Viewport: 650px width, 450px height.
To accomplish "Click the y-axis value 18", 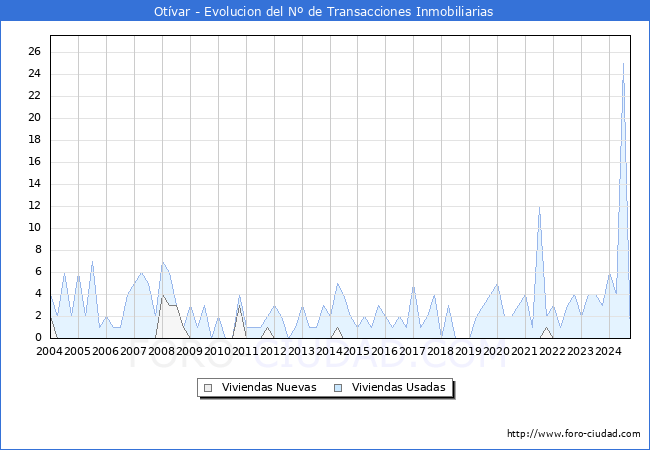I will tap(35, 139).
